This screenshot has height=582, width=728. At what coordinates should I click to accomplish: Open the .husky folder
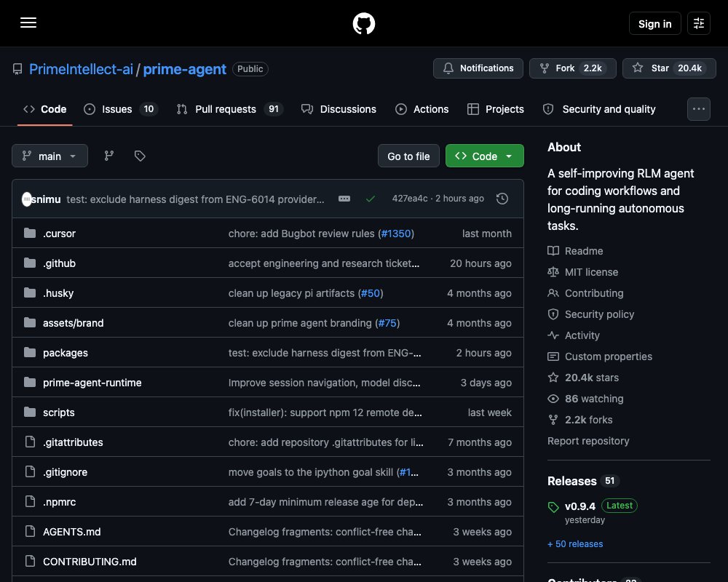58,293
